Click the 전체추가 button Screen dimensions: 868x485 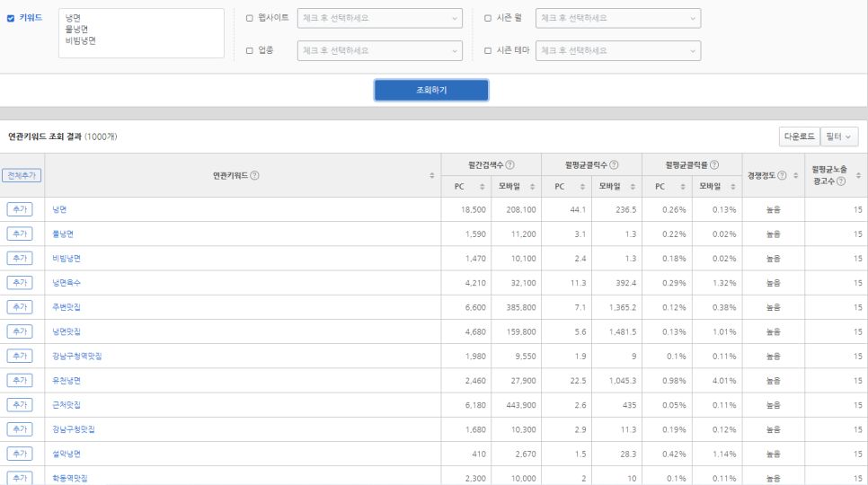pos(22,175)
